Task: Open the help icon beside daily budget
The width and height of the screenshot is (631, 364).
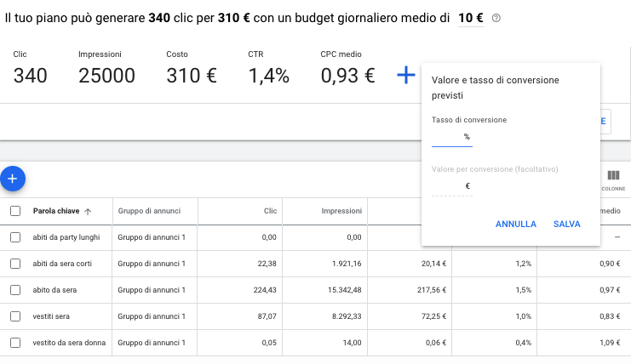Action: pos(496,18)
